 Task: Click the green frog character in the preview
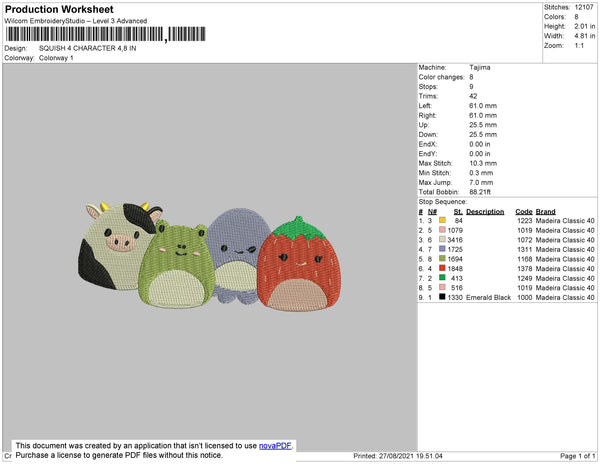(x=177, y=265)
